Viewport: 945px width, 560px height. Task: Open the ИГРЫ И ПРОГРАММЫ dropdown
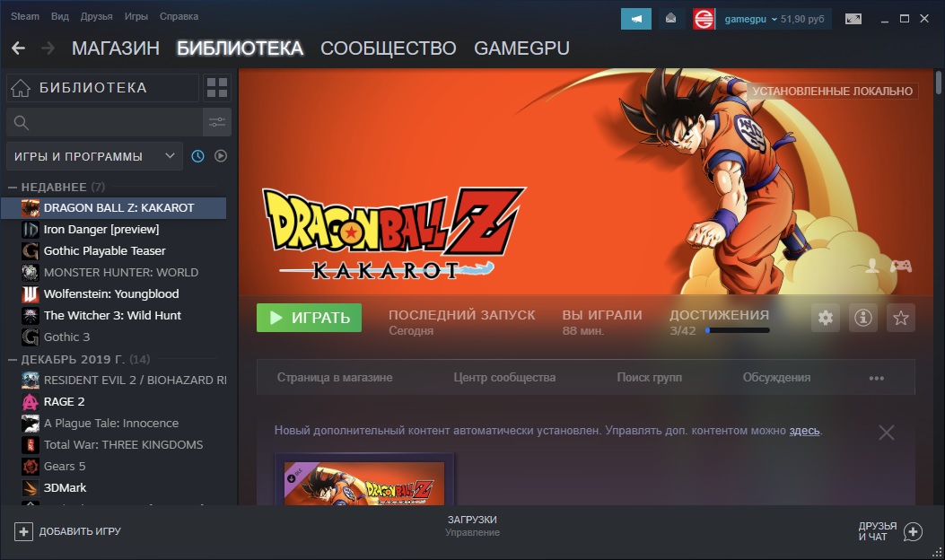[94, 157]
